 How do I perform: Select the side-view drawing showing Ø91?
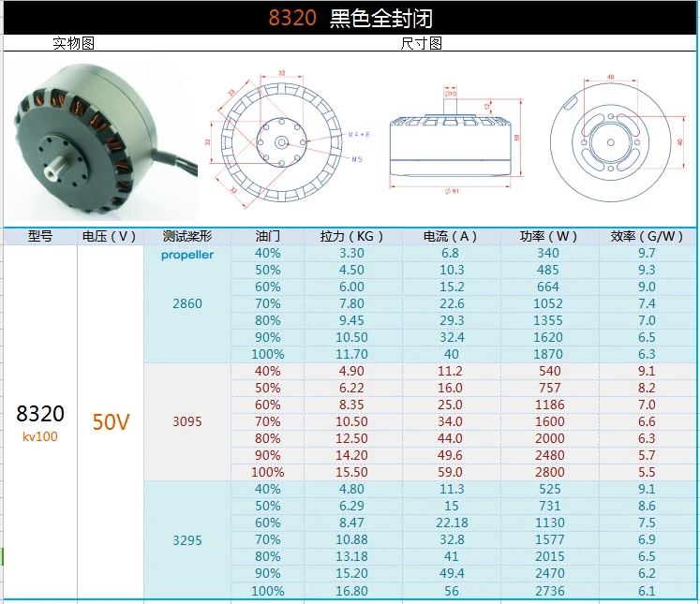455,140
